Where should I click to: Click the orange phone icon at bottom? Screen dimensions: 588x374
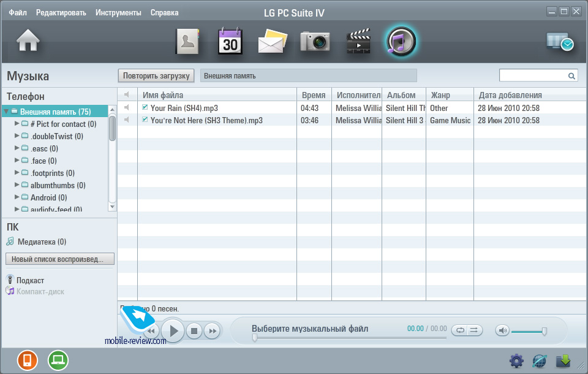click(28, 360)
